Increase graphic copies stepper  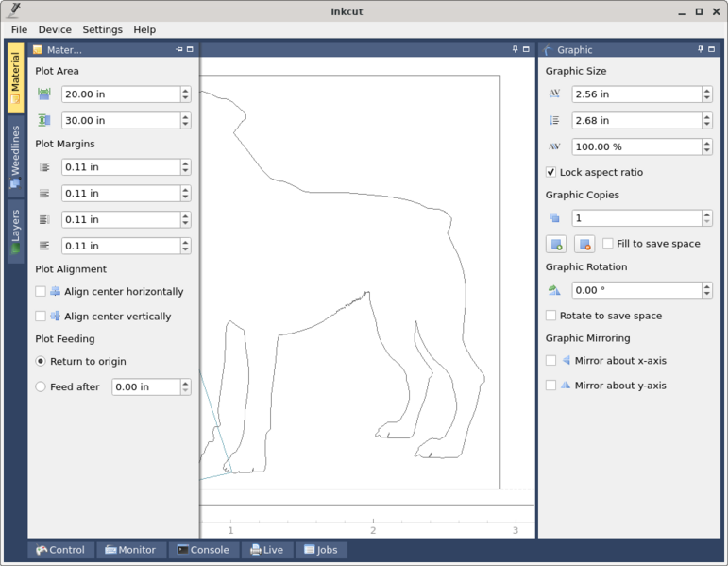click(707, 214)
